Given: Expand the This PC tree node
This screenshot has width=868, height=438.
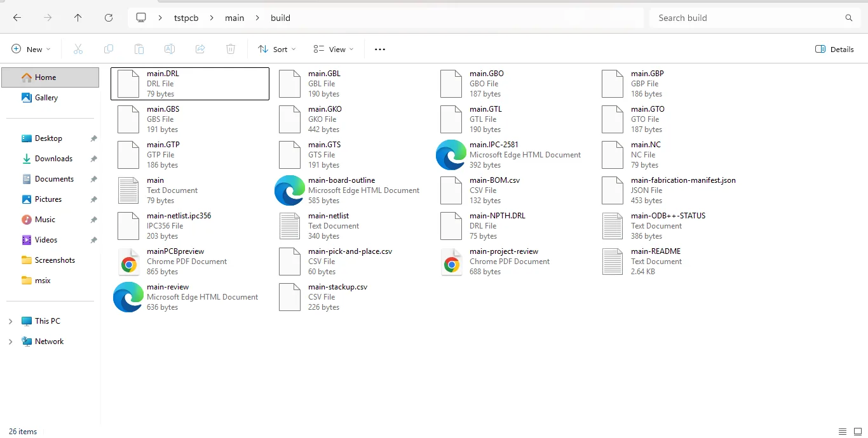Looking at the screenshot, I should pyautogui.click(x=10, y=321).
